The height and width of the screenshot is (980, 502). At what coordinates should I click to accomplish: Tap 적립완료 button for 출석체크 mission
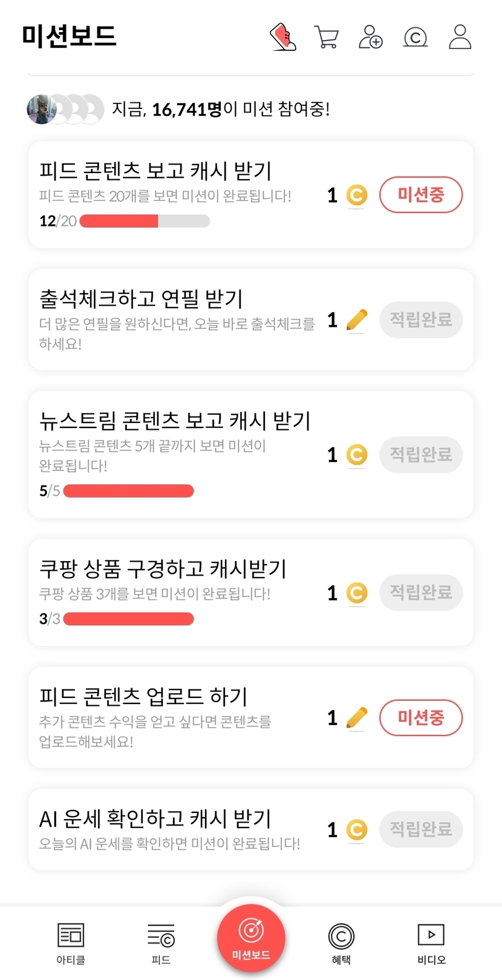click(x=421, y=320)
